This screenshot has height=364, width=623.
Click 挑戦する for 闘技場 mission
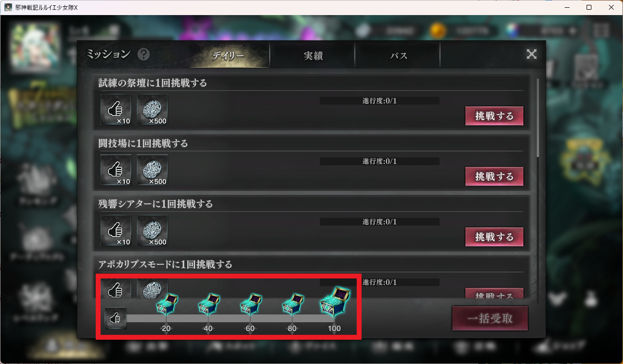pyautogui.click(x=494, y=176)
